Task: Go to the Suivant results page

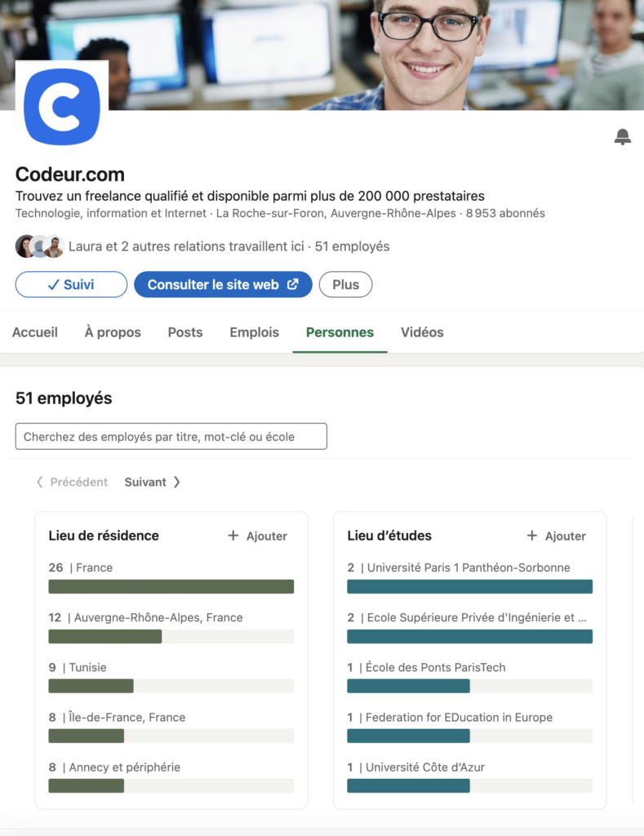Action: click(x=153, y=482)
